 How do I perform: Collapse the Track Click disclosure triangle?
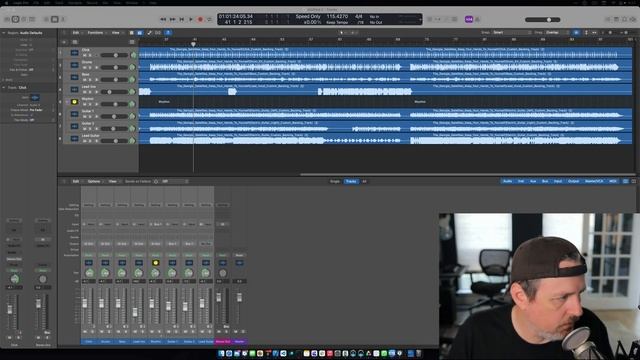click(x=4, y=87)
